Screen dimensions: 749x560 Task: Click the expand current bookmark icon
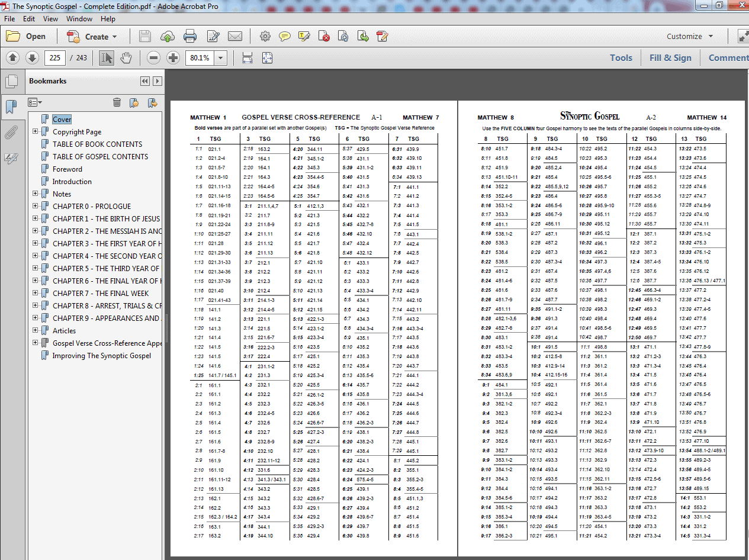pos(152,102)
